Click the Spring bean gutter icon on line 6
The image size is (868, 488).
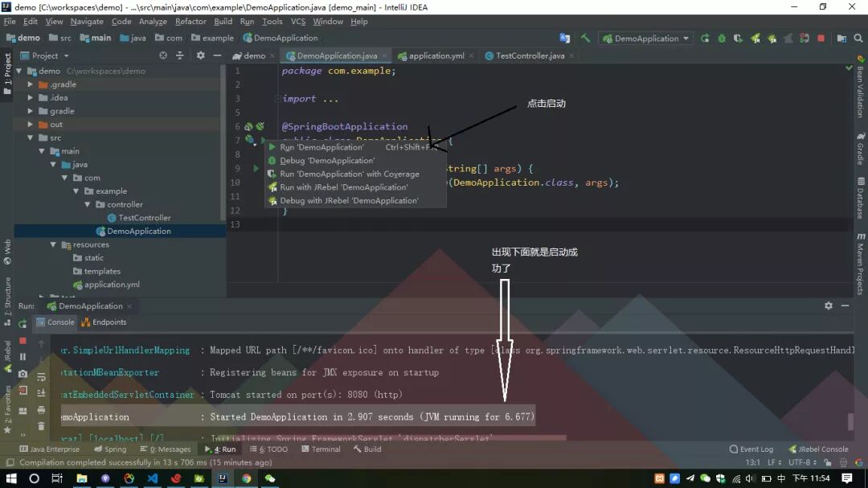coord(248,126)
